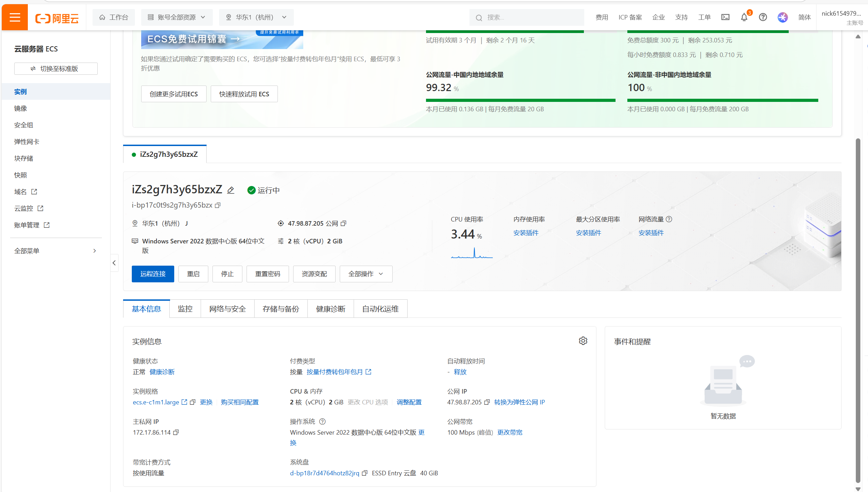The height and width of the screenshot is (492, 868).
Task: Open the notification bell
Action: click(x=744, y=17)
